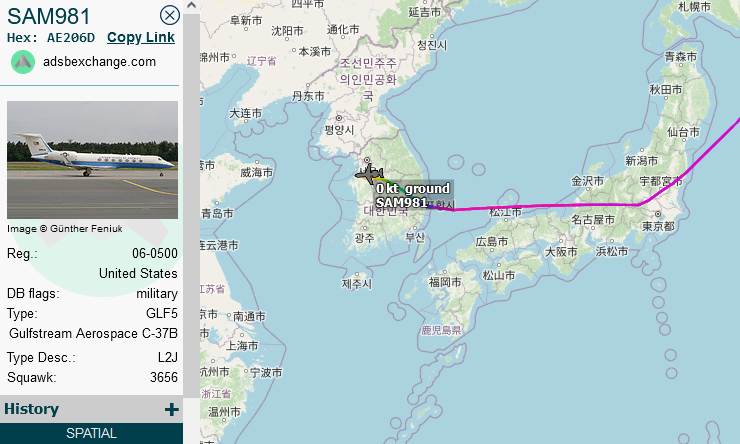The width and height of the screenshot is (740, 444).
Task: Click the squawk code 3656
Action: point(164,377)
